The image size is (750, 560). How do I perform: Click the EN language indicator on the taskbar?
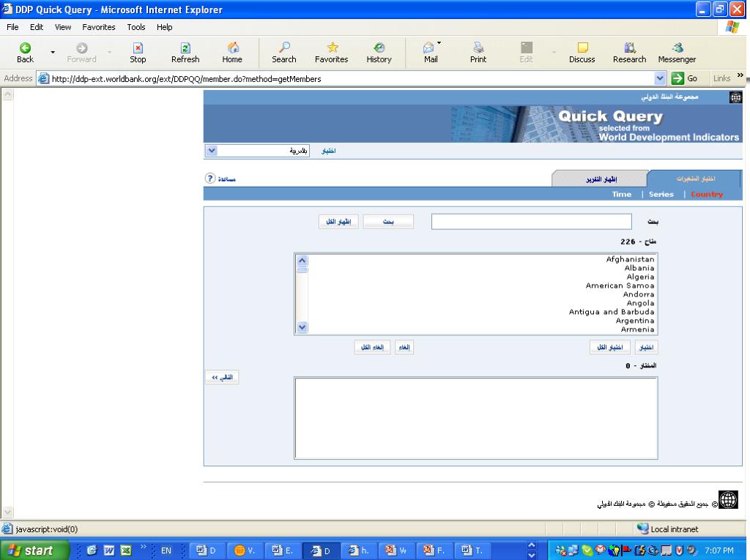pyautogui.click(x=166, y=550)
